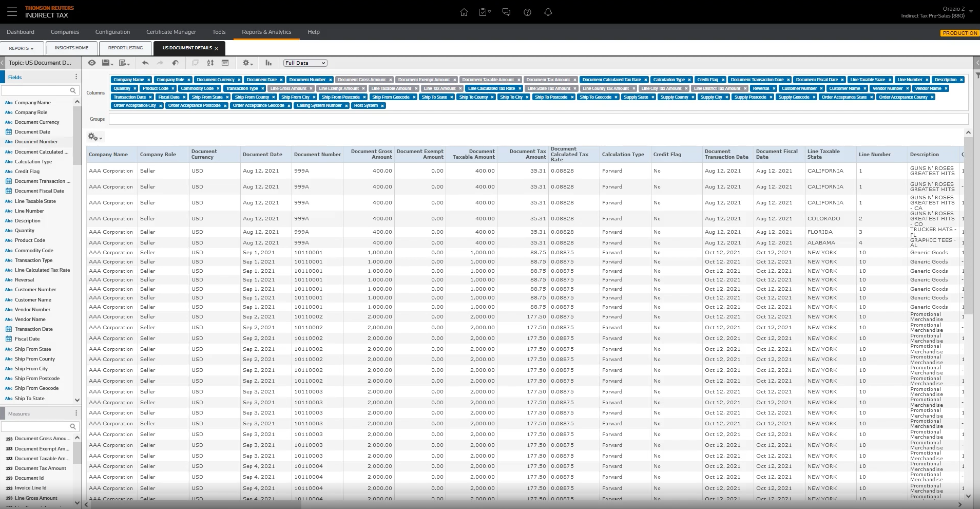
Task: Toggle the eye preview icon in the toolbar
Action: click(x=92, y=63)
